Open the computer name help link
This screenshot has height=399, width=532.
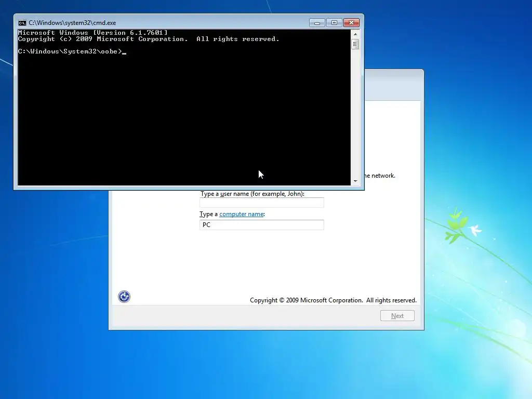tap(241, 214)
